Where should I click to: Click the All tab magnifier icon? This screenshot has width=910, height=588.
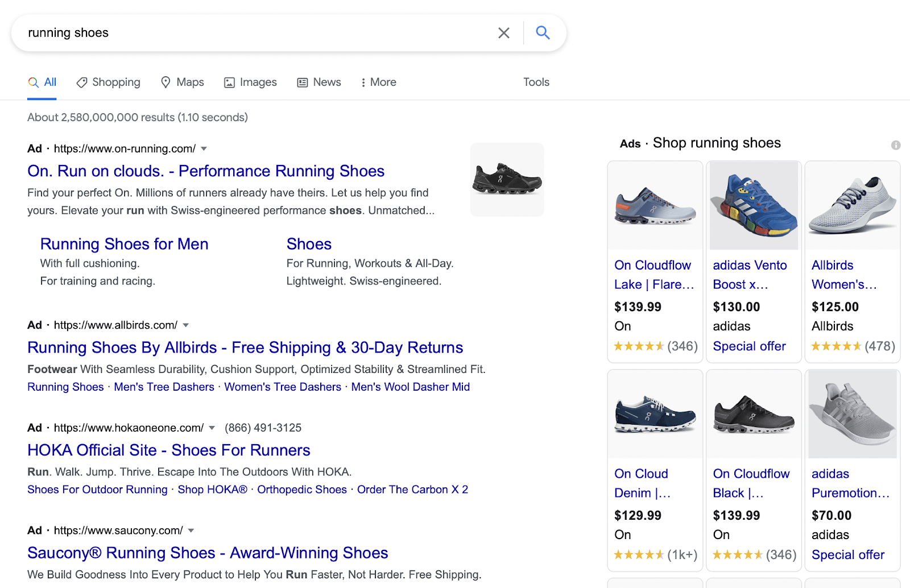34,82
